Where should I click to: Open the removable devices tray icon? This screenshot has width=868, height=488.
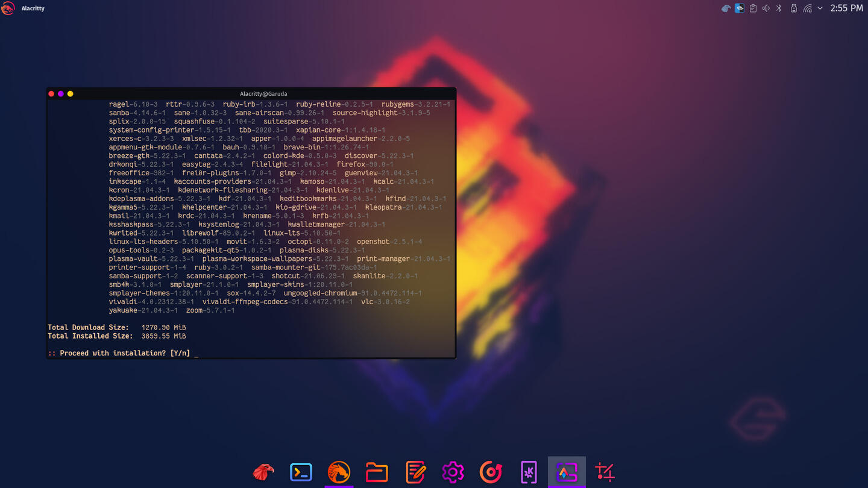point(793,8)
